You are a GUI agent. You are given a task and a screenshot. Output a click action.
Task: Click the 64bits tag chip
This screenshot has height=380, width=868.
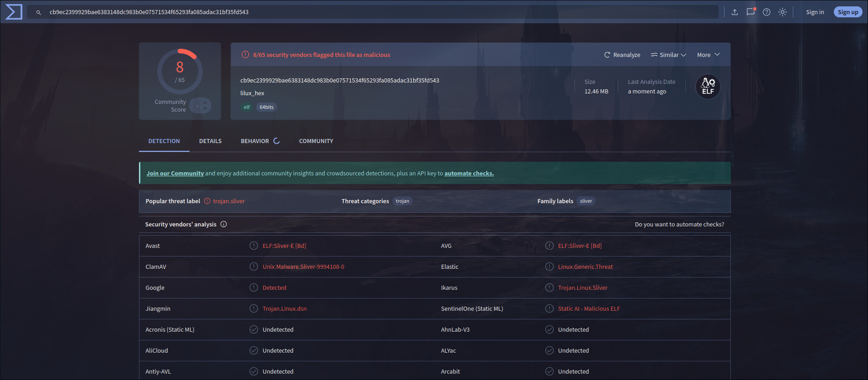267,107
